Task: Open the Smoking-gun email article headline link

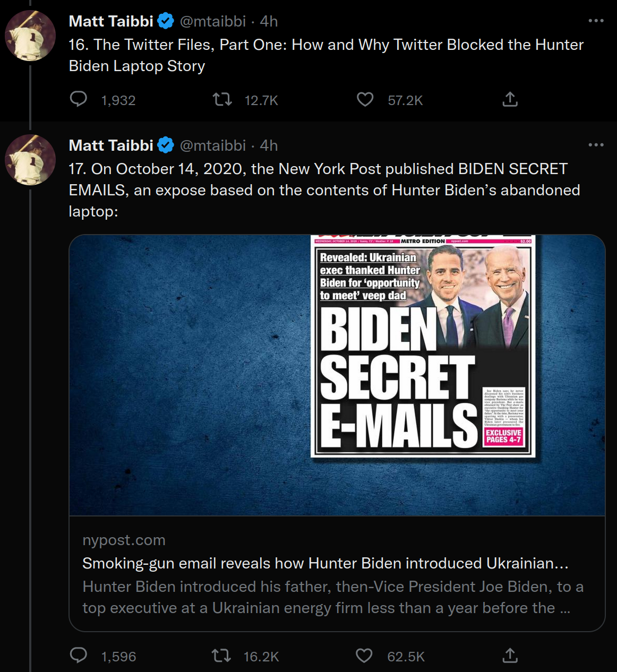Action: point(325,563)
